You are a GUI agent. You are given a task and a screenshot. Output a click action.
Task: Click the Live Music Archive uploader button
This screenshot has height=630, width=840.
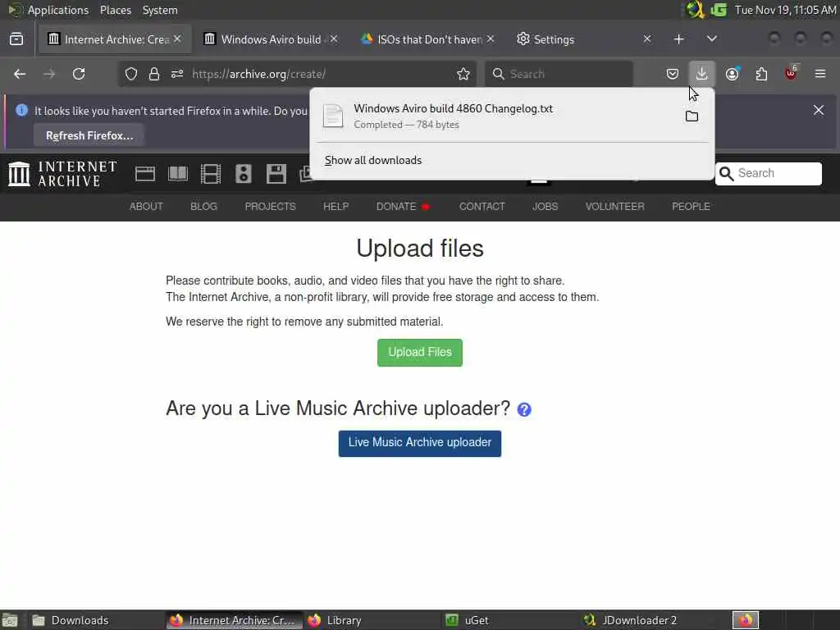[x=419, y=443]
